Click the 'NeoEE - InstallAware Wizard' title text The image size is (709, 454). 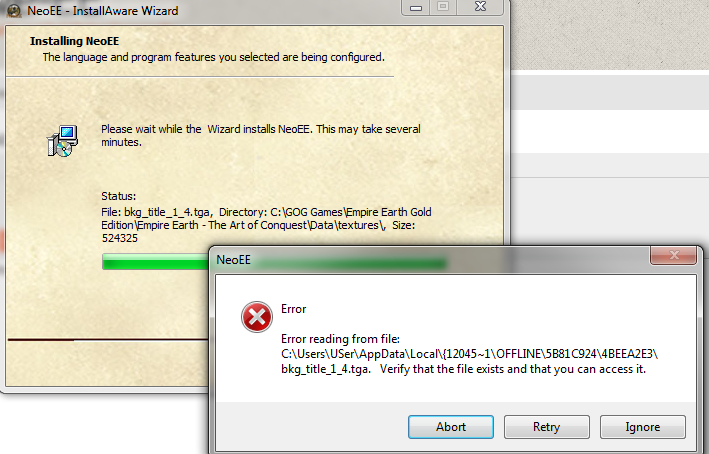coord(103,10)
